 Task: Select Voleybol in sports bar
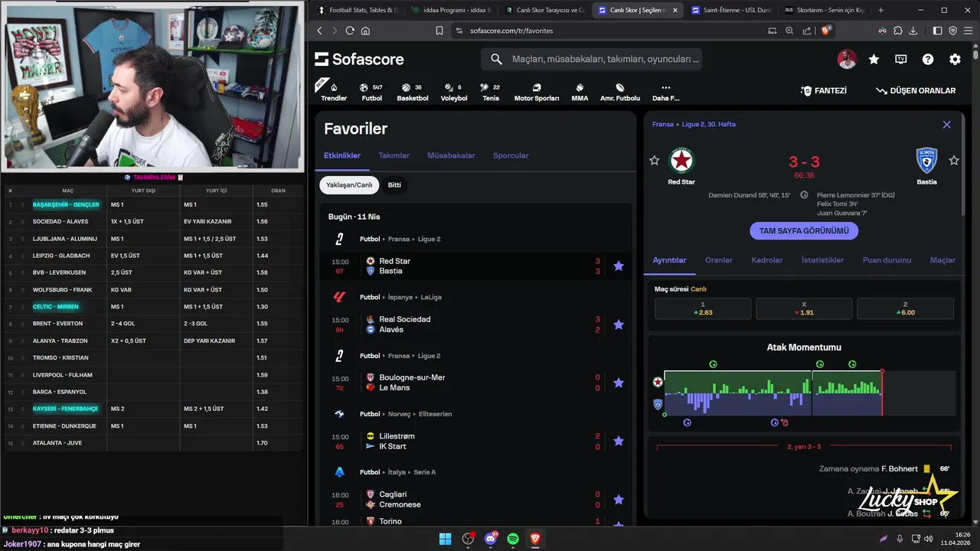pos(454,93)
